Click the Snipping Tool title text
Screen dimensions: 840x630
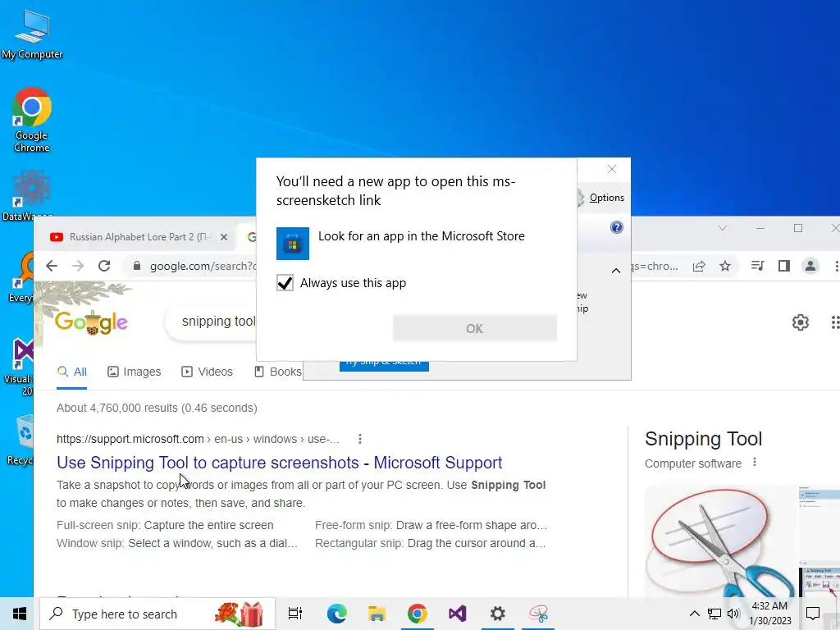[703, 439]
